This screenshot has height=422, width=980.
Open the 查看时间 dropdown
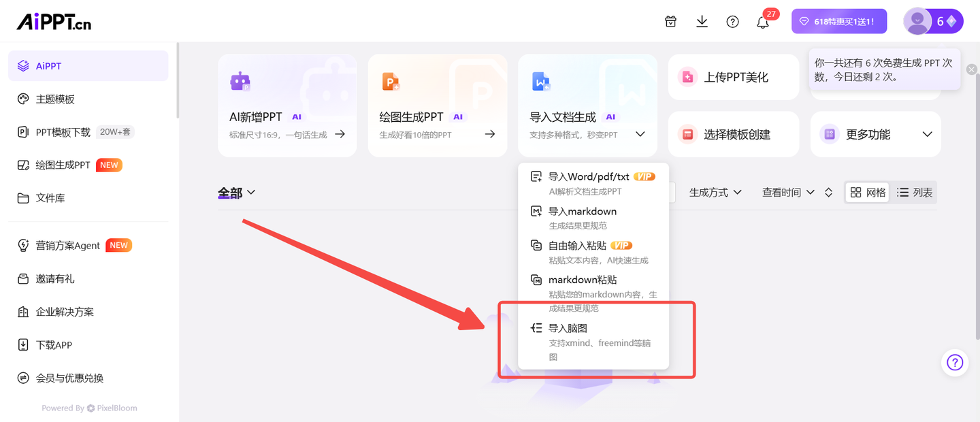coord(788,193)
